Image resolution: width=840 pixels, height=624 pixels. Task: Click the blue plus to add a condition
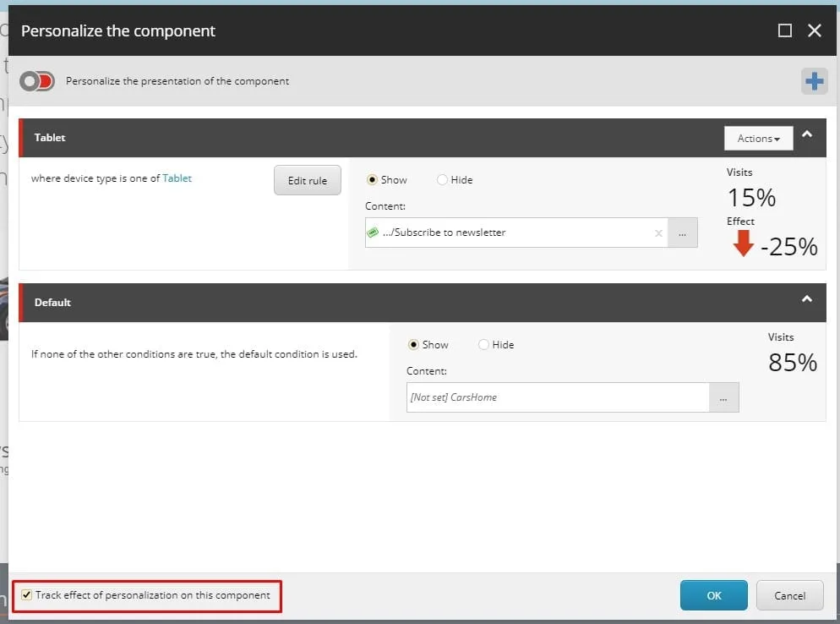coord(814,81)
